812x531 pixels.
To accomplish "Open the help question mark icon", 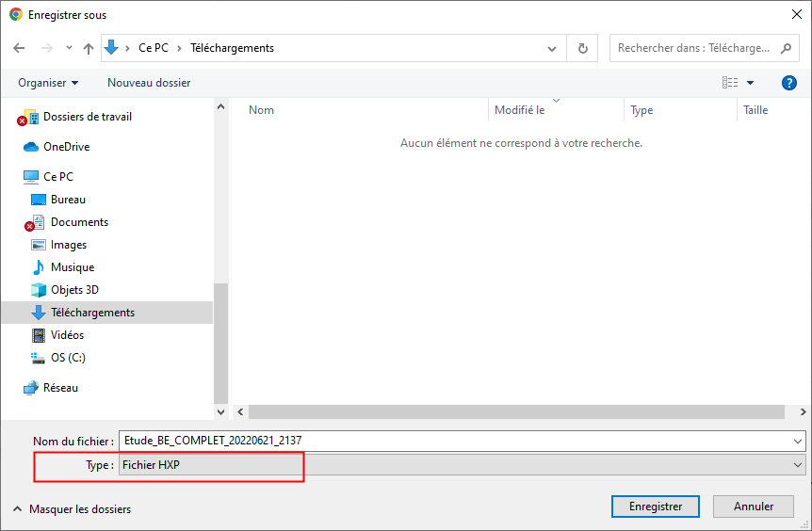I will (x=789, y=83).
